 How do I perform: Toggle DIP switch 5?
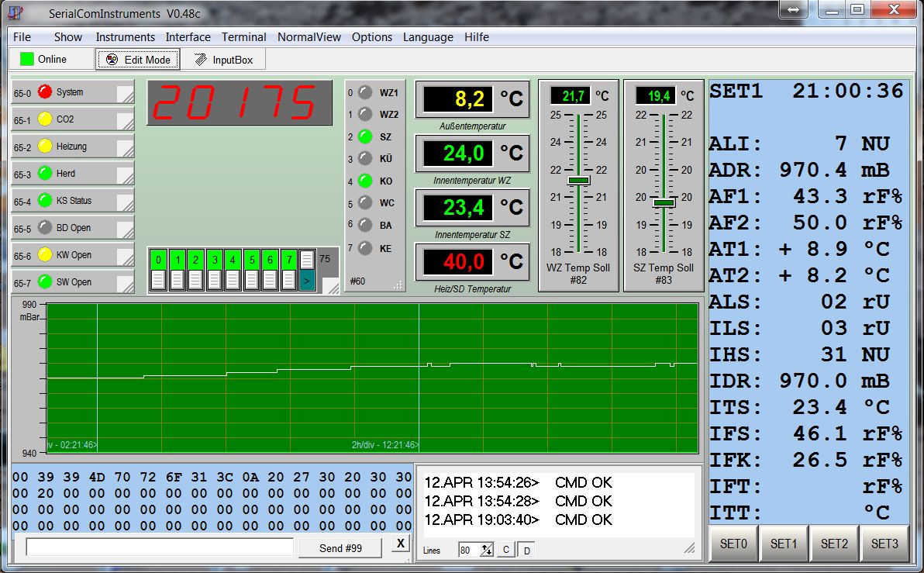coord(252,271)
